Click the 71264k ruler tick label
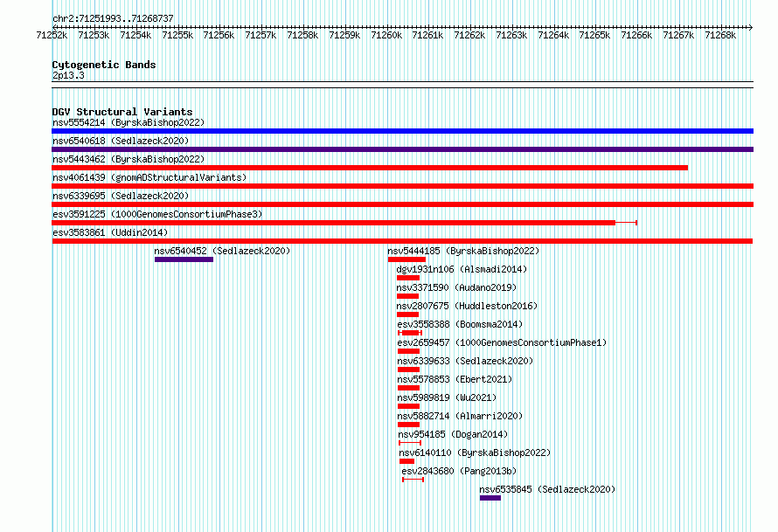Image resolution: width=778 pixels, height=532 pixels. (x=553, y=35)
